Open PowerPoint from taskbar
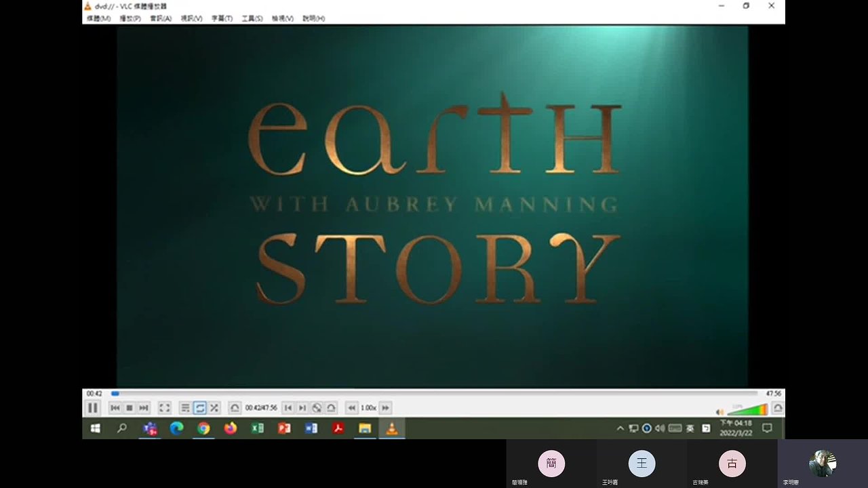 pyautogui.click(x=284, y=428)
